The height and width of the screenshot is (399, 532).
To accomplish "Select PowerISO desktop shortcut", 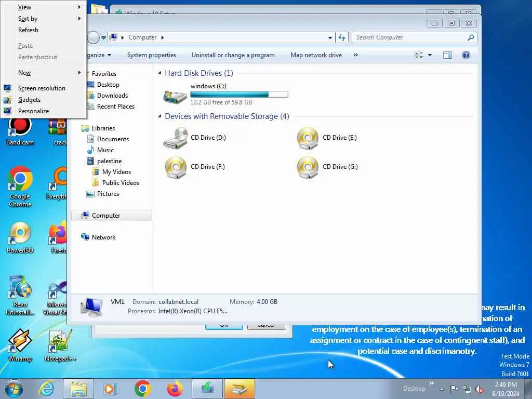I will pos(20,237).
